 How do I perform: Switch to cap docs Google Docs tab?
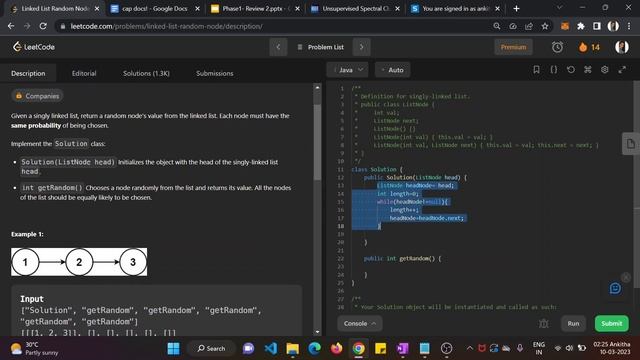click(x=155, y=9)
